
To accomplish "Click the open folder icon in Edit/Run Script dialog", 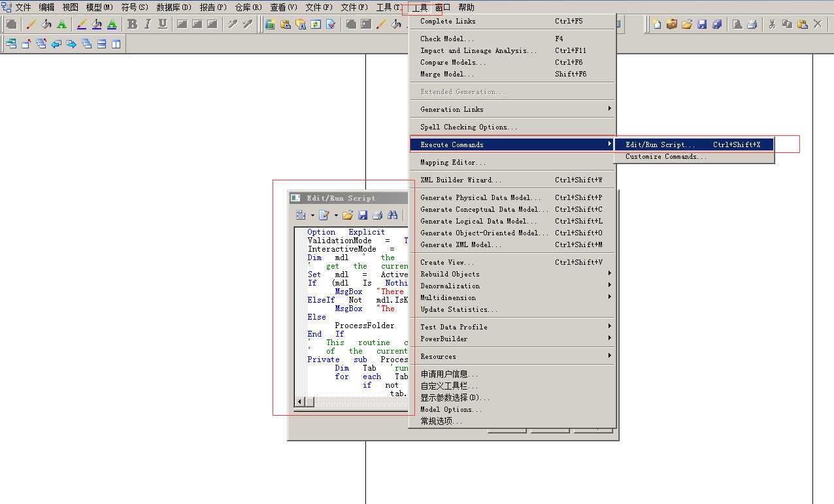I will click(x=348, y=214).
